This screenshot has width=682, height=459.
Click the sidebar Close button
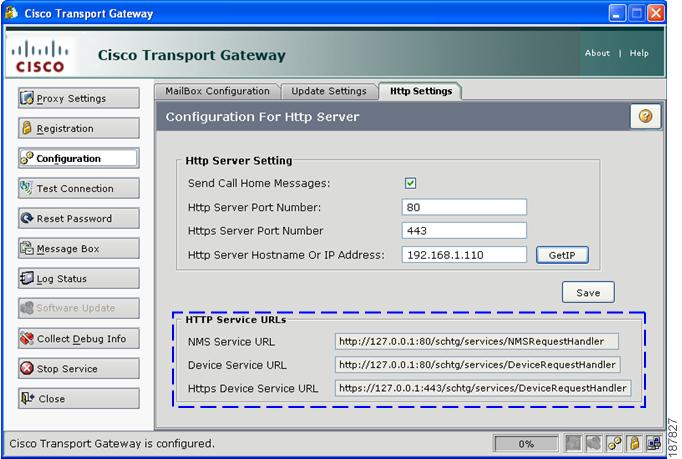click(79, 398)
